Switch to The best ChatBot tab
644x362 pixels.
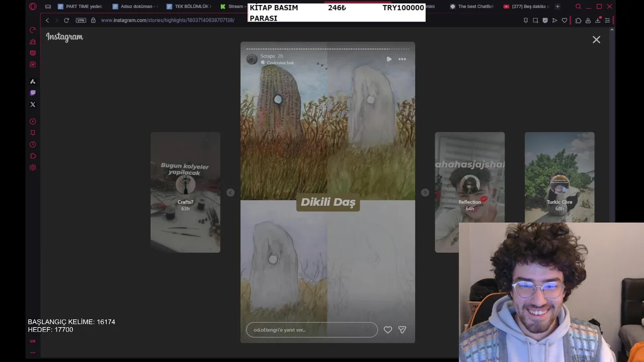pos(472,7)
